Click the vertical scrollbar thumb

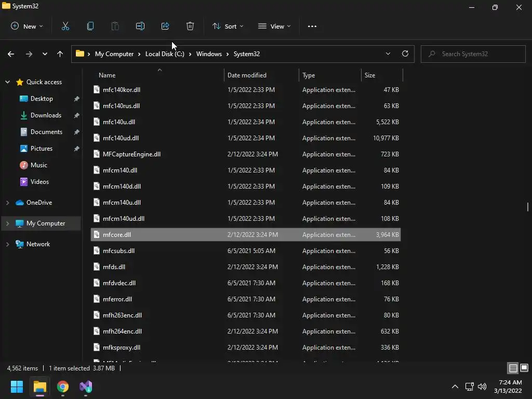click(x=528, y=207)
